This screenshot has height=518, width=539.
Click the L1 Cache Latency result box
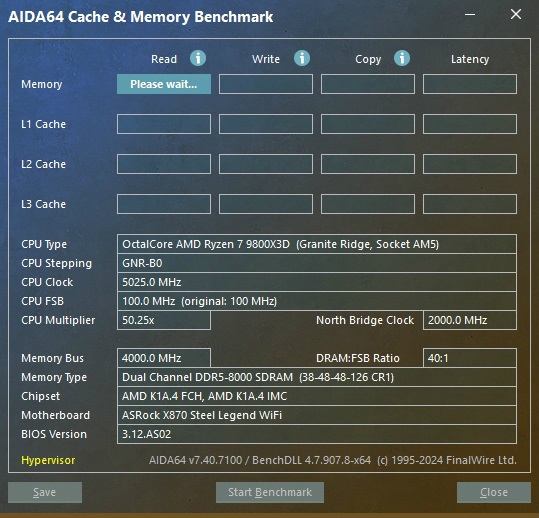470,124
